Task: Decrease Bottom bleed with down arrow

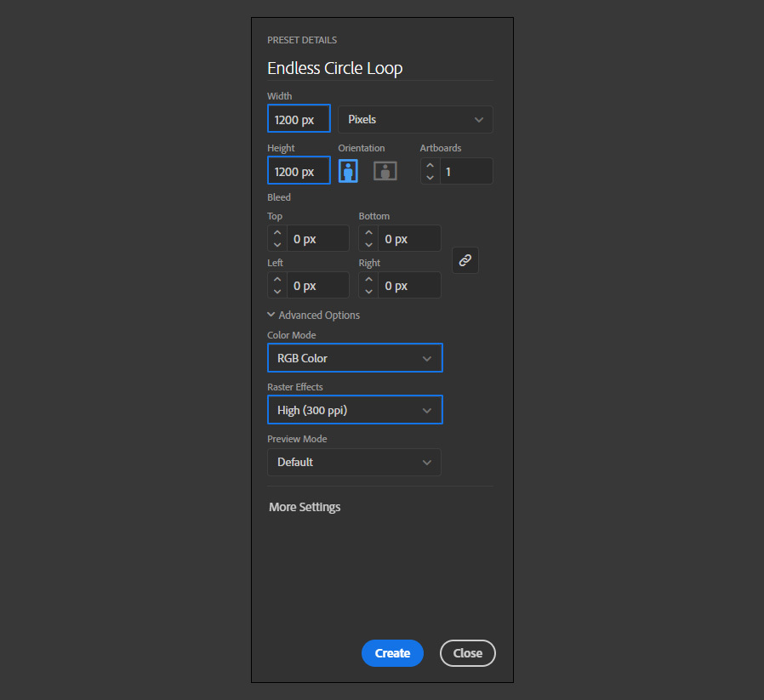Action: (369, 245)
